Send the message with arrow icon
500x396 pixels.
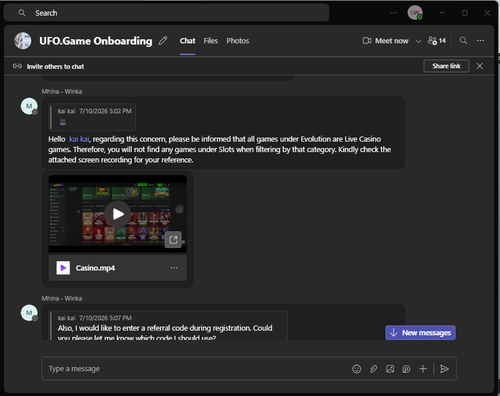coord(444,369)
